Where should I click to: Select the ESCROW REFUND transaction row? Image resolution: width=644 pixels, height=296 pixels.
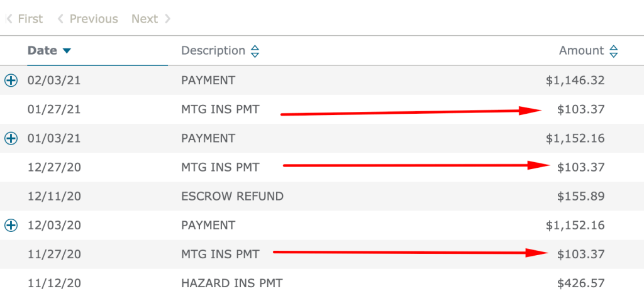(322, 196)
